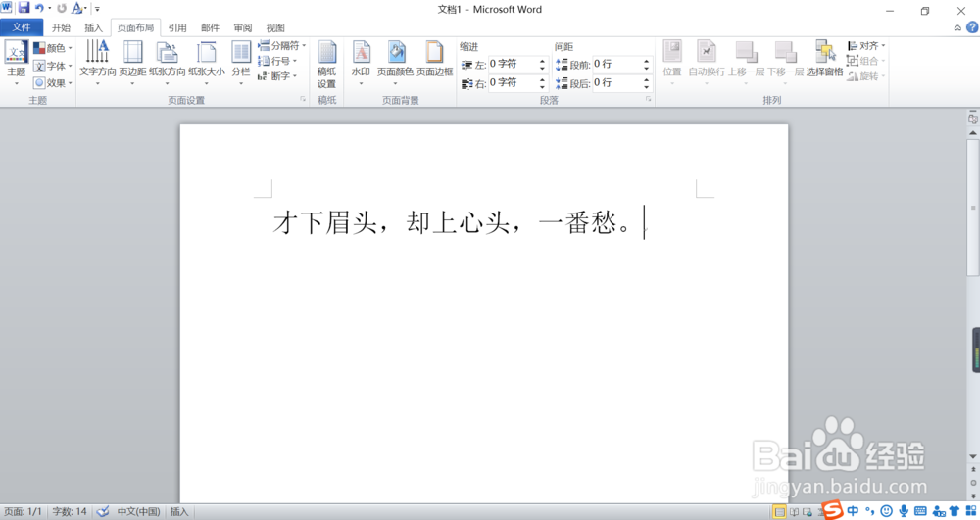Toggle 插入 insert/overtype mode in status bar
This screenshot has width=980, height=520.
(179, 512)
